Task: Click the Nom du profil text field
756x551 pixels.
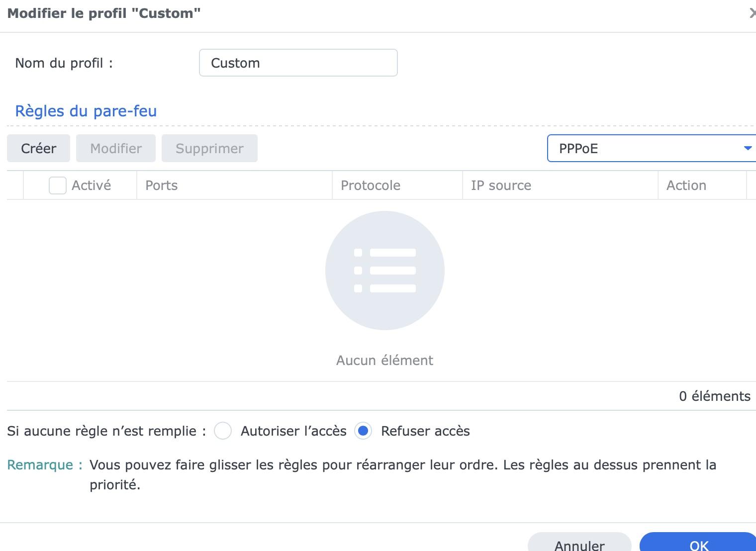Action: click(x=298, y=63)
